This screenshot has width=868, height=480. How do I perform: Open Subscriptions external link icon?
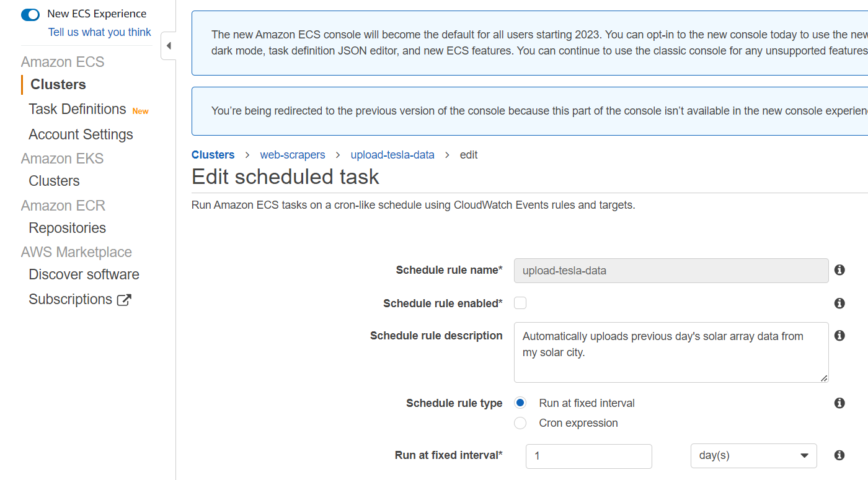pyautogui.click(x=125, y=300)
